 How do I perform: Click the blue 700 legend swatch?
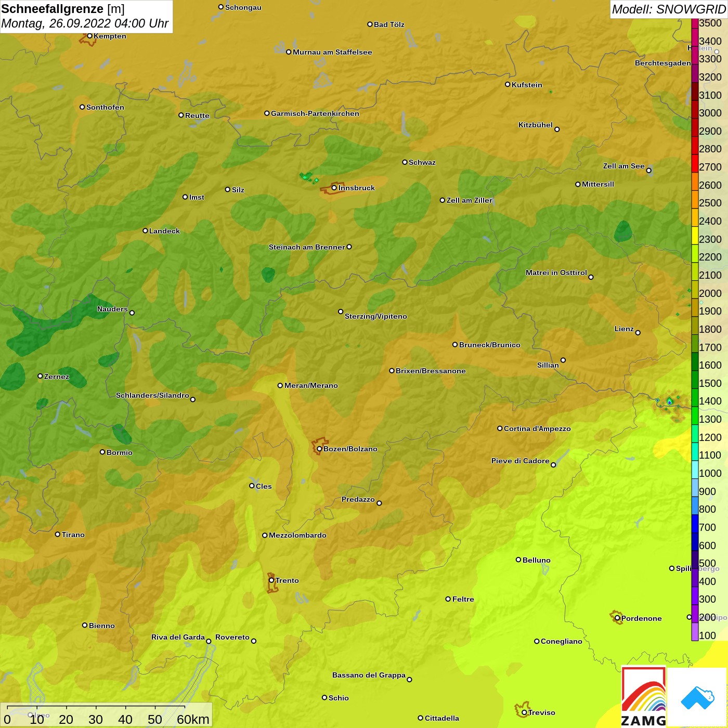[x=695, y=524]
